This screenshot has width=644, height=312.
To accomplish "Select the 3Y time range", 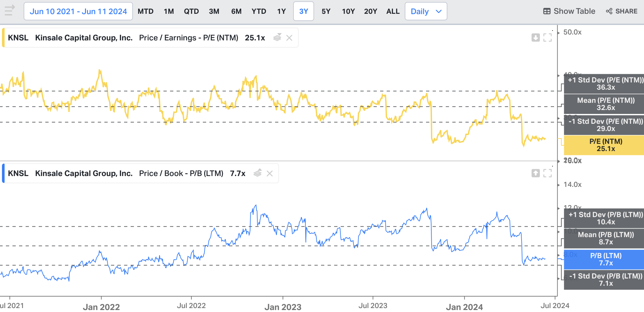I will click(x=304, y=11).
